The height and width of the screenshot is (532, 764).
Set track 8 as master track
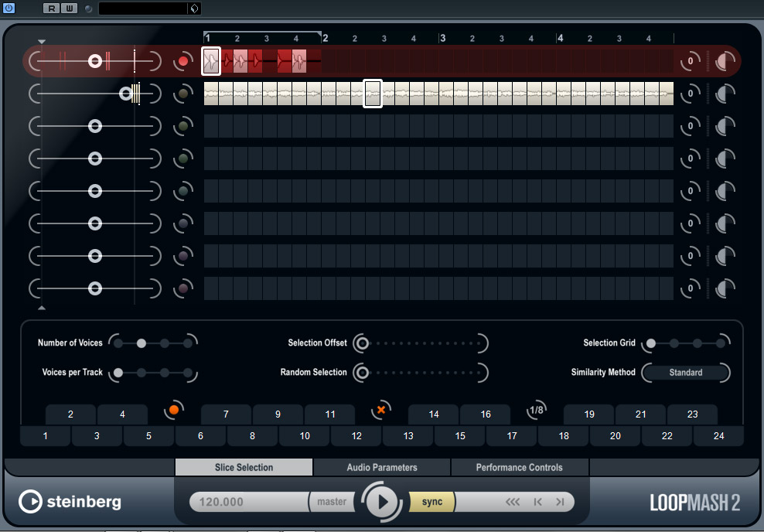(x=183, y=288)
